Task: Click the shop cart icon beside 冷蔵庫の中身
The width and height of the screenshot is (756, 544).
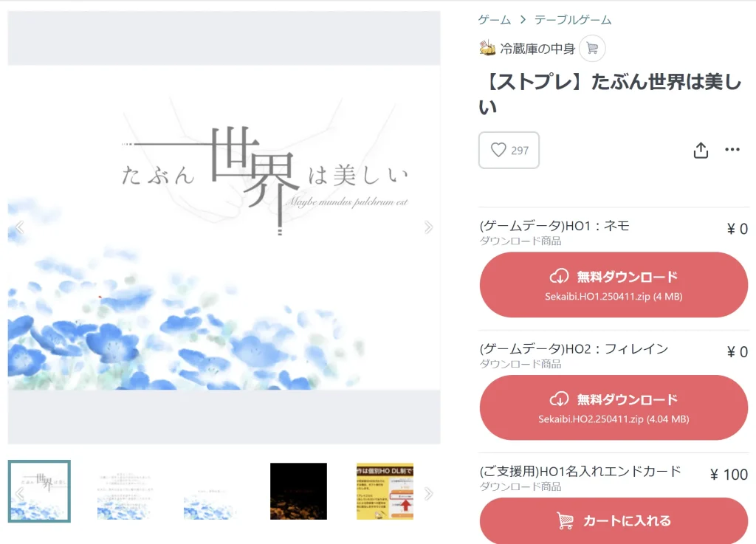Action: [592, 48]
